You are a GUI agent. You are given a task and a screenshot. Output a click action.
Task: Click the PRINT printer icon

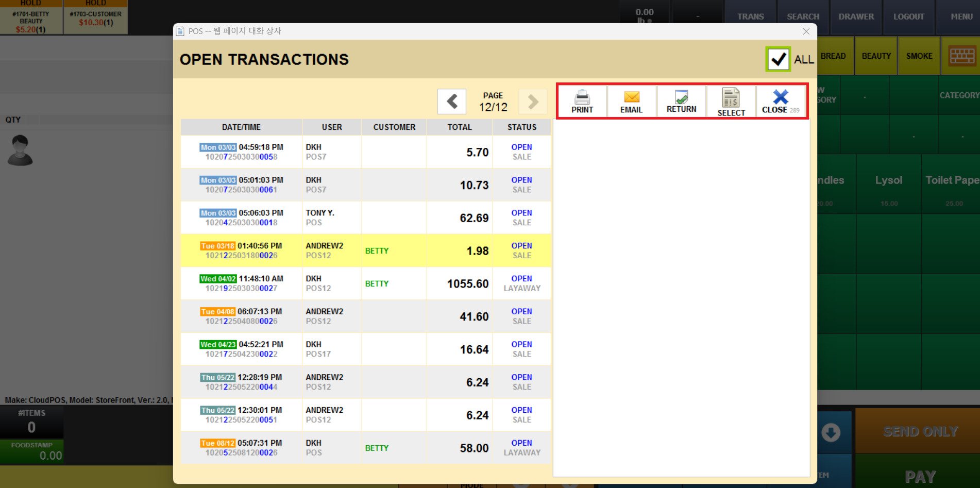582,97
